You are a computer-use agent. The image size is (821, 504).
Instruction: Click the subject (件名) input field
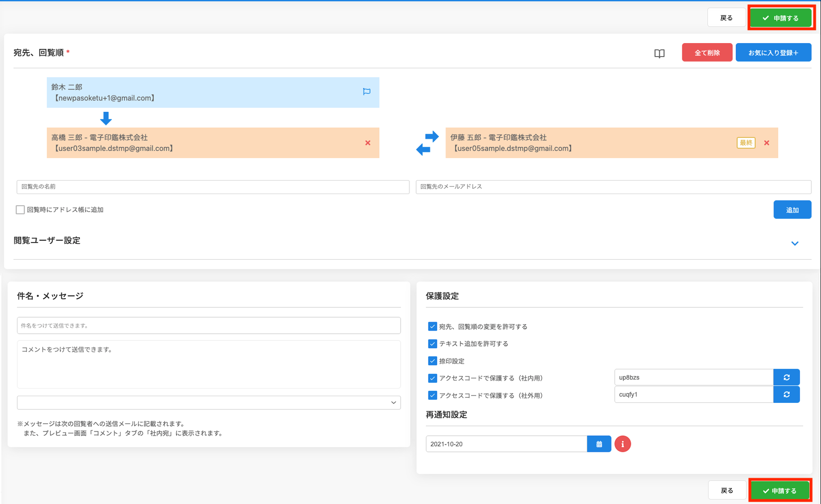[x=209, y=325]
